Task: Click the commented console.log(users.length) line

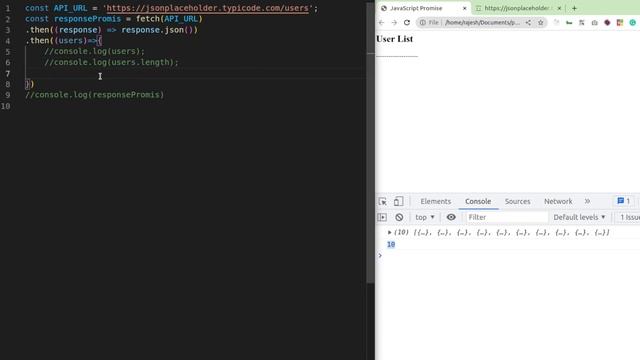Action: coord(111,62)
